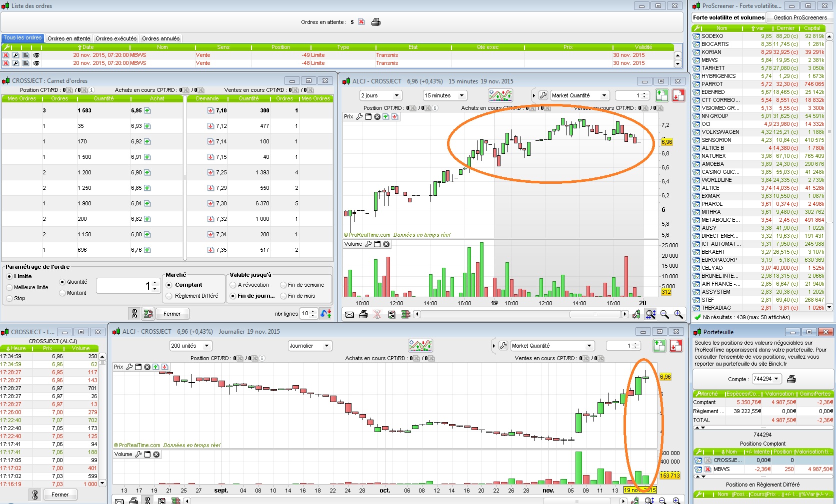Open indicators icon in the 15 minutes chart
The image size is (836, 504).
tap(500, 95)
